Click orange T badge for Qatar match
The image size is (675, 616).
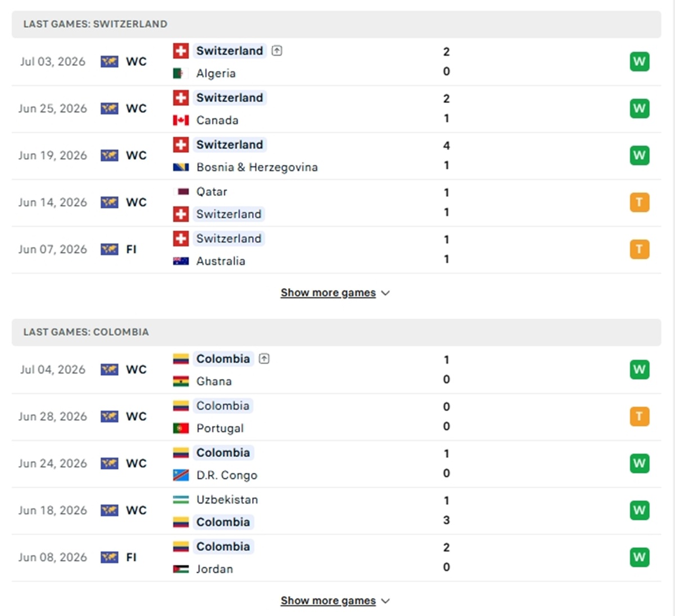pyautogui.click(x=640, y=202)
